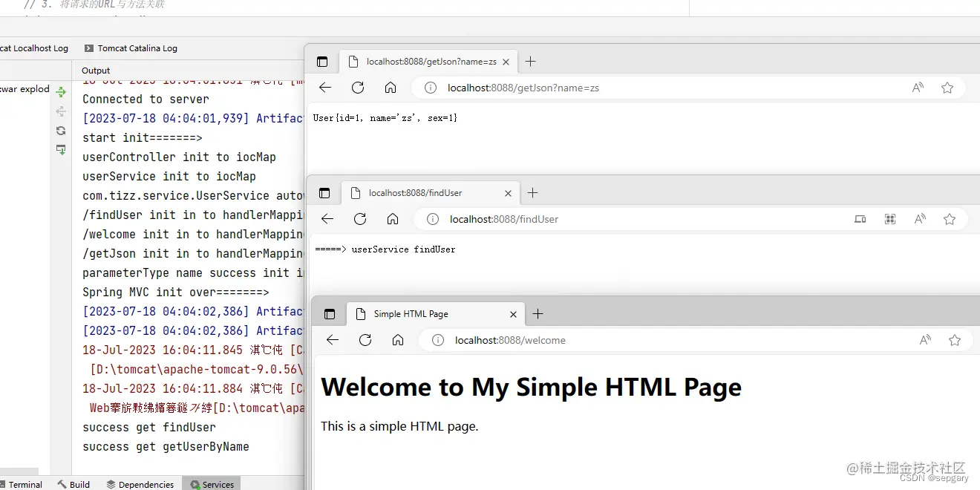Click the green download-arrow icon in IDE gutter
The width and height of the screenshot is (980, 490).
coord(61,150)
